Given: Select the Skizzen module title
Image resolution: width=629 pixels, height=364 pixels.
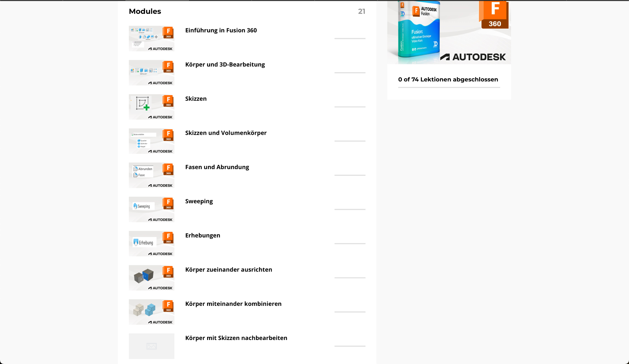Looking at the screenshot, I should click(196, 99).
